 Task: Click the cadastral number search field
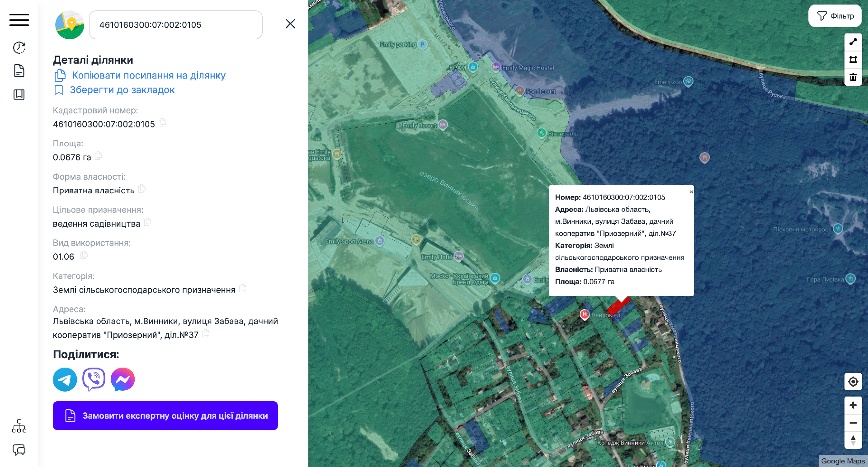click(x=175, y=25)
